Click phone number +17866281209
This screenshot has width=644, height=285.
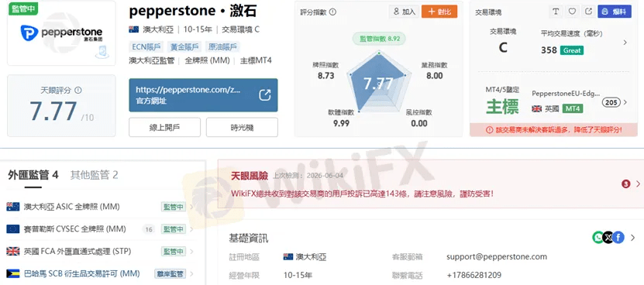(x=474, y=275)
